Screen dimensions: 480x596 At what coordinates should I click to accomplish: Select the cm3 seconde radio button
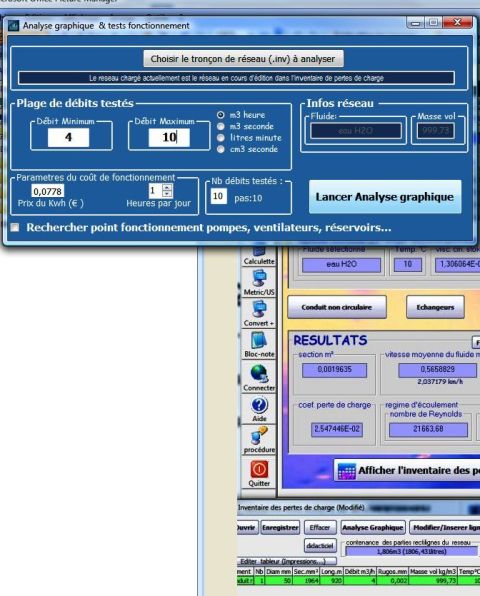click(221, 149)
